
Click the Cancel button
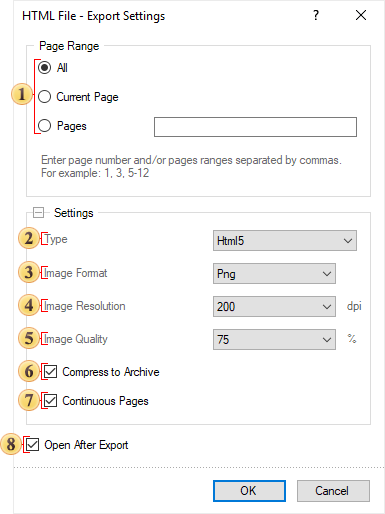333,491
